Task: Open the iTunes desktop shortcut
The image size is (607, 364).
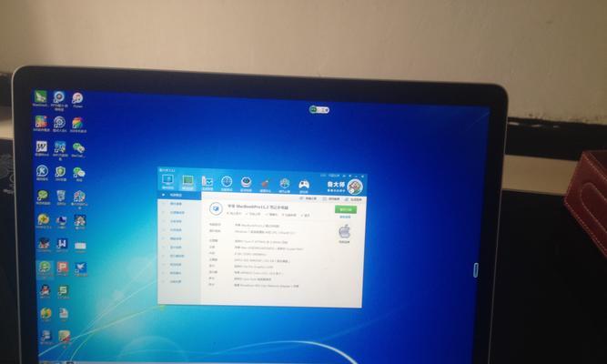Action: (77, 97)
